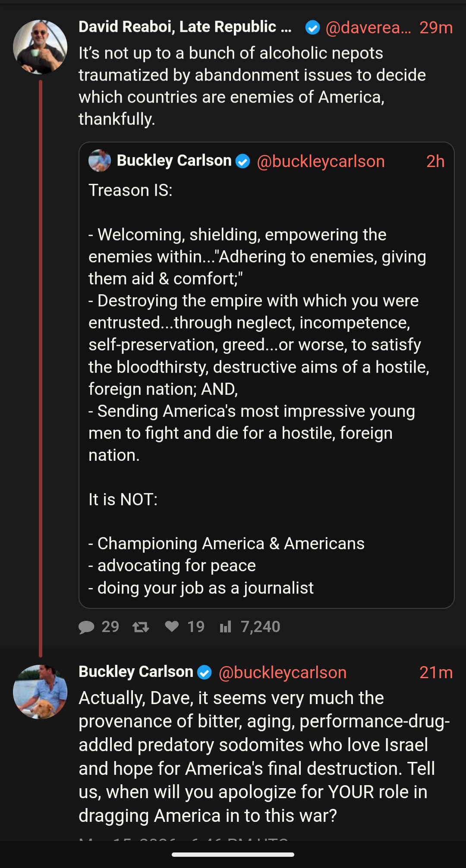Image resolution: width=466 pixels, height=868 pixels.
Task: Tap the reply bubble icon
Action: coord(87,627)
